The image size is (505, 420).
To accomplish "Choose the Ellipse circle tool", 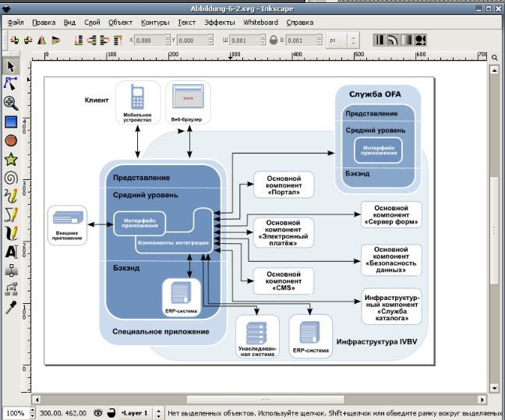I will [x=11, y=141].
